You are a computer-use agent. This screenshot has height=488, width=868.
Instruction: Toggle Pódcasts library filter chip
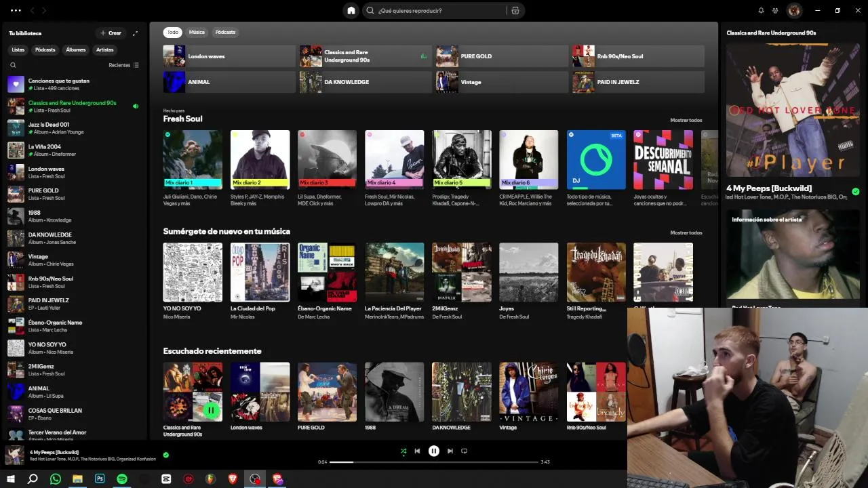(x=45, y=49)
